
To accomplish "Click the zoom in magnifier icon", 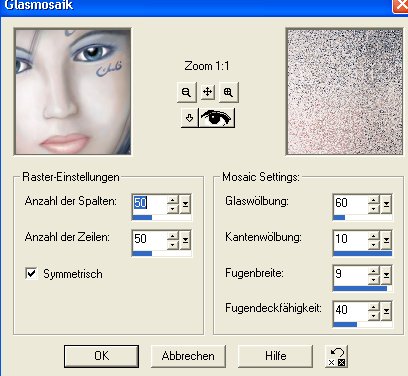I will click(228, 92).
